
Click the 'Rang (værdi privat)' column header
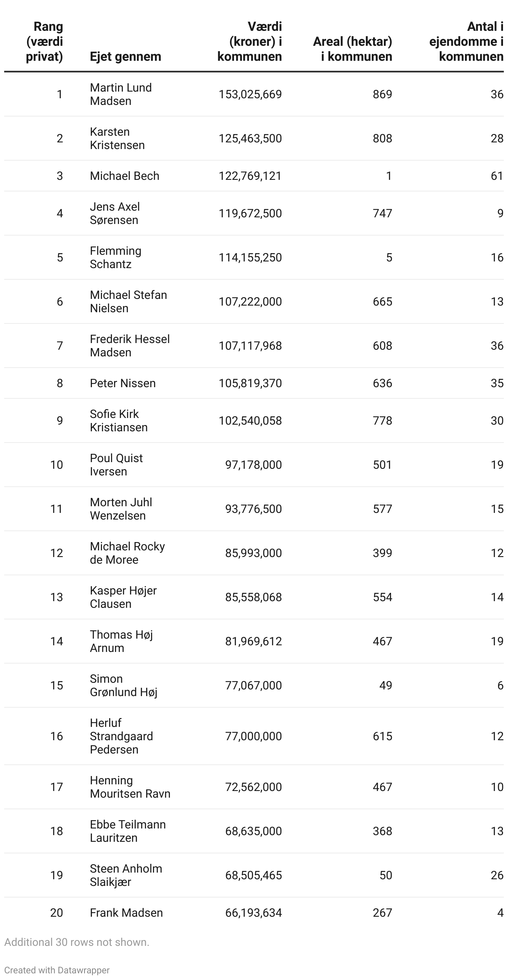(45, 41)
